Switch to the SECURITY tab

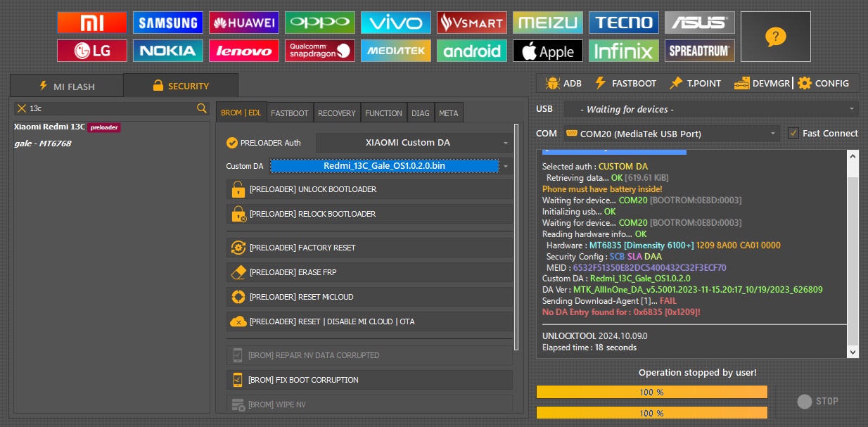point(180,86)
